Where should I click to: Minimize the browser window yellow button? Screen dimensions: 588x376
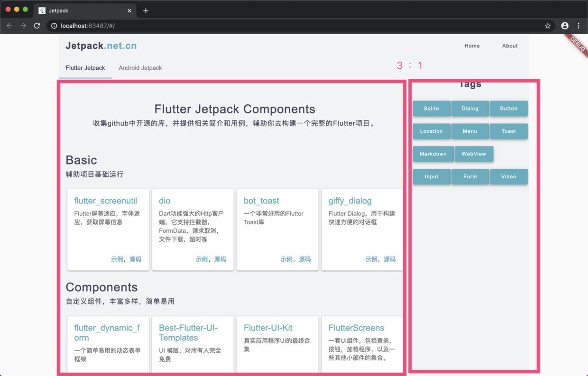click(17, 9)
